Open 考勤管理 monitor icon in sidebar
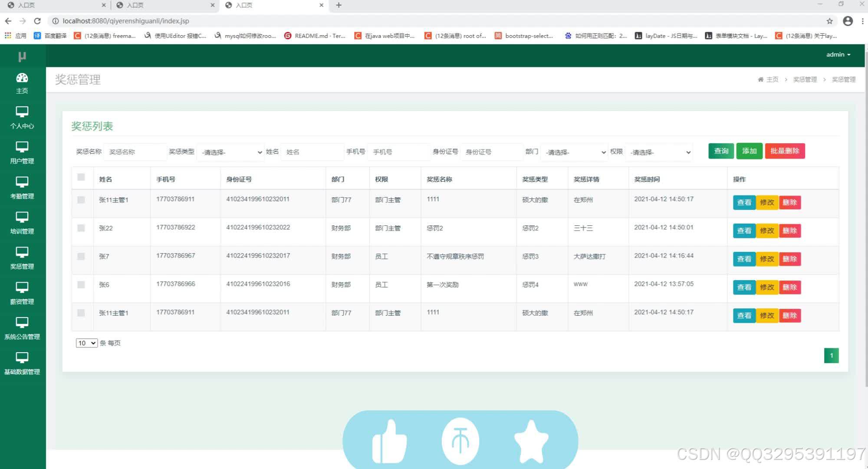 click(x=22, y=182)
